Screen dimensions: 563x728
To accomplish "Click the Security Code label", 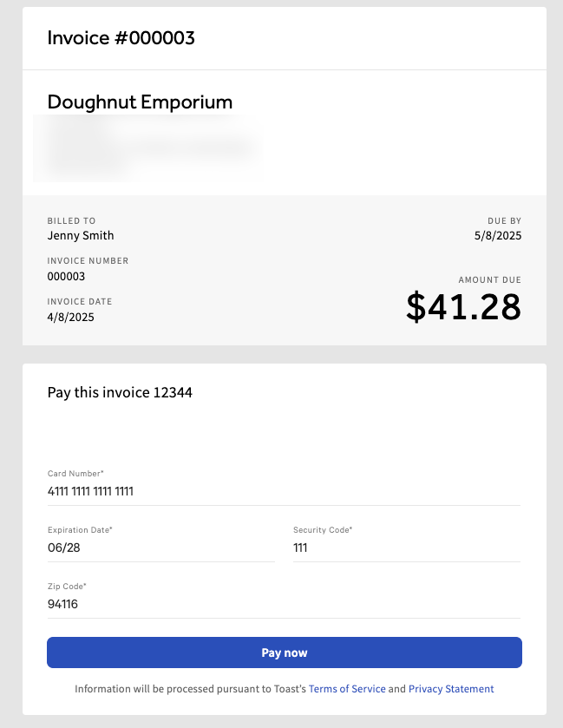I will [x=323, y=529].
